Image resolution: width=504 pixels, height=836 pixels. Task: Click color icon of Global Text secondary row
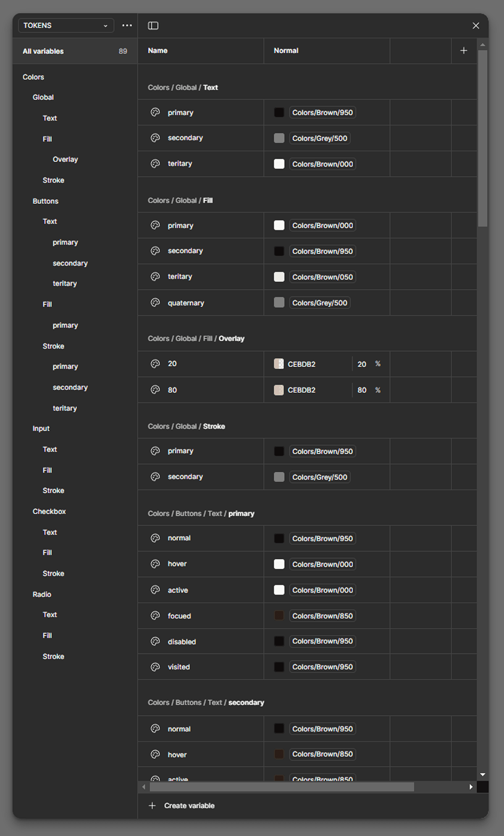click(155, 138)
